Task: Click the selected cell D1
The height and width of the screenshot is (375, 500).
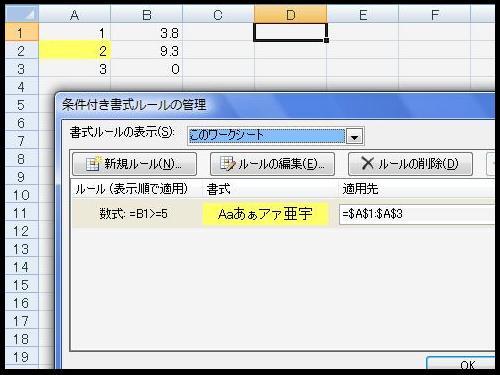Action: pyautogui.click(x=290, y=32)
